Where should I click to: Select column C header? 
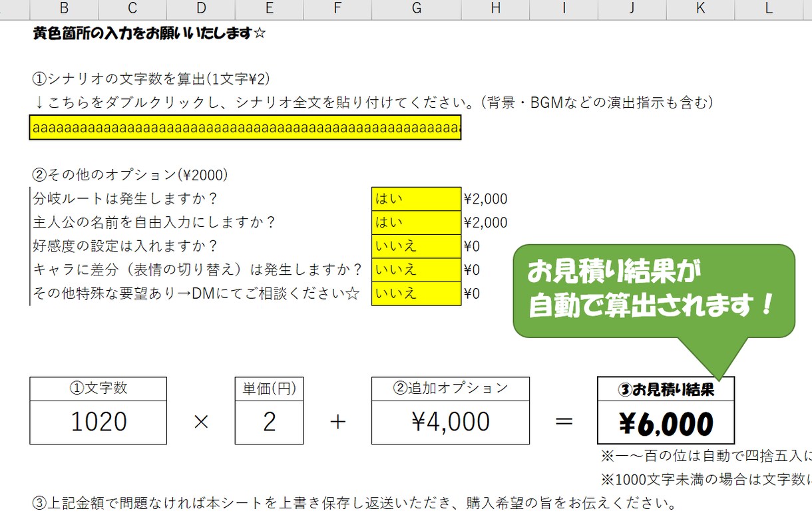click(x=132, y=9)
